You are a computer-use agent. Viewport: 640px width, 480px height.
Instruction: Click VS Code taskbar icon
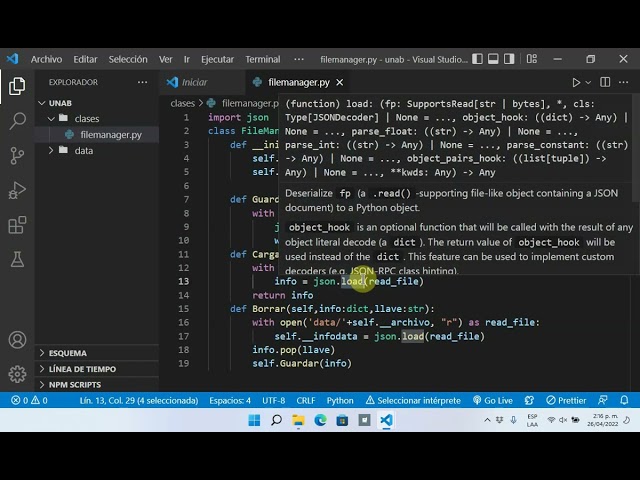[x=387, y=420]
